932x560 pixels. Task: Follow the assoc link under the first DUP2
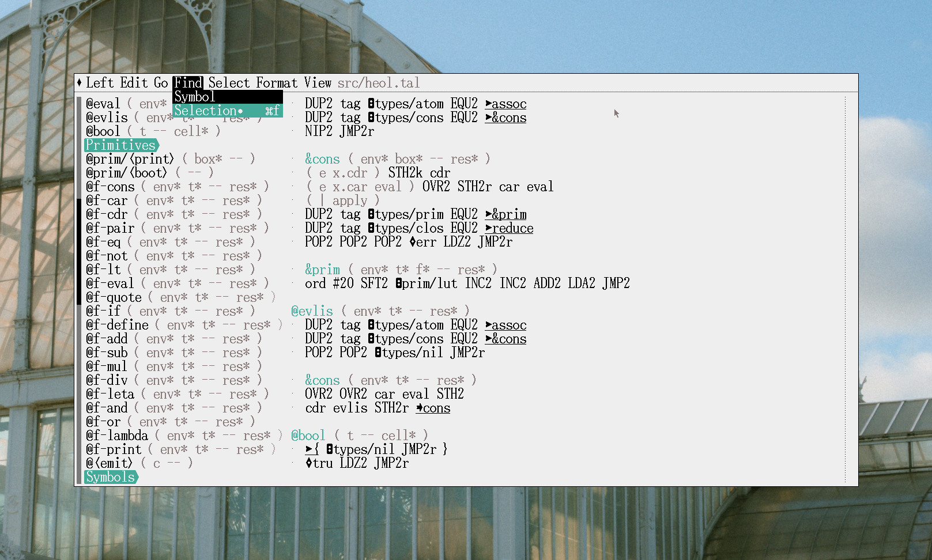[x=505, y=104]
